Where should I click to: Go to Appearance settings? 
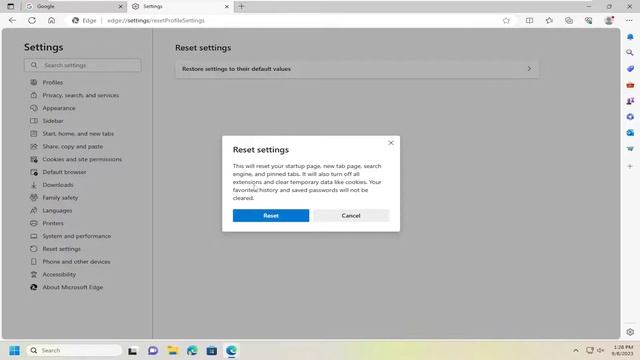point(59,108)
